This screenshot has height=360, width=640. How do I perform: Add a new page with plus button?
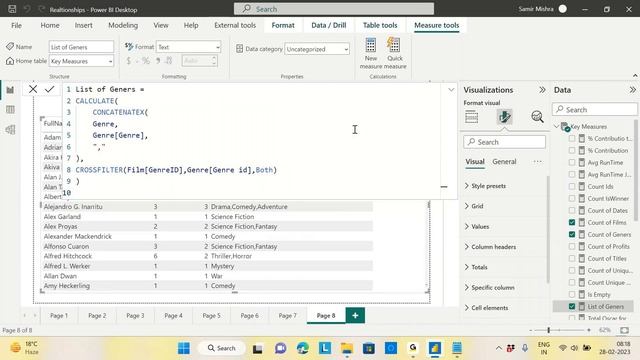tap(355, 315)
